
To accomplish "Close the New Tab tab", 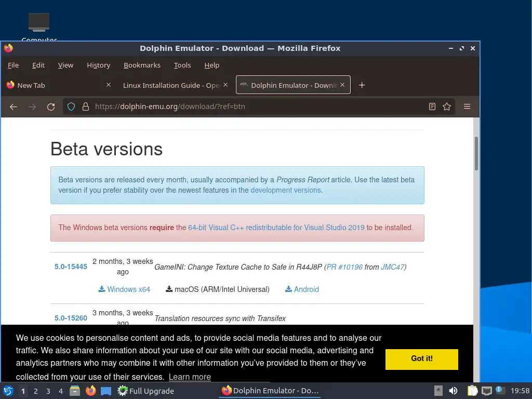I will point(109,85).
